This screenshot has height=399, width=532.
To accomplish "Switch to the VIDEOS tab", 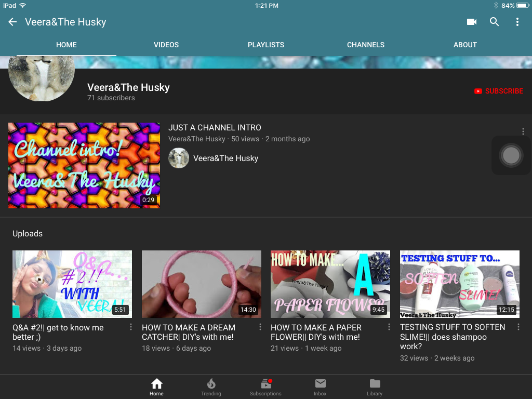I will click(x=166, y=45).
